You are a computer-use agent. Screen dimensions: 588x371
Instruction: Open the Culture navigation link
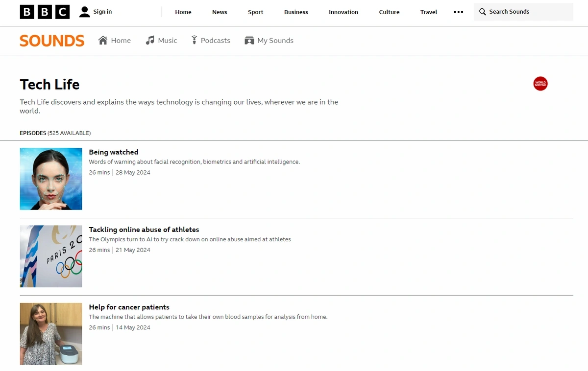389,12
